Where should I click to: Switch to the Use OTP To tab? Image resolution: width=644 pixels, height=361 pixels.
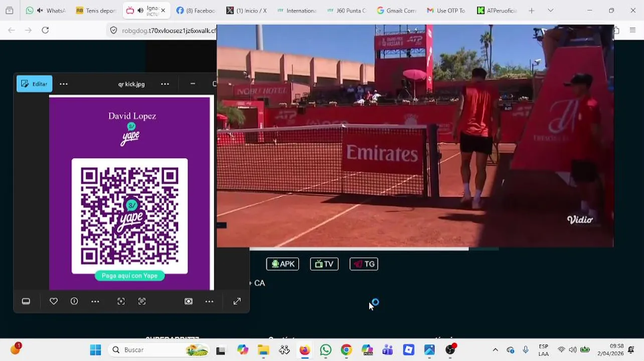pyautogui.click(x=446, y=11)
